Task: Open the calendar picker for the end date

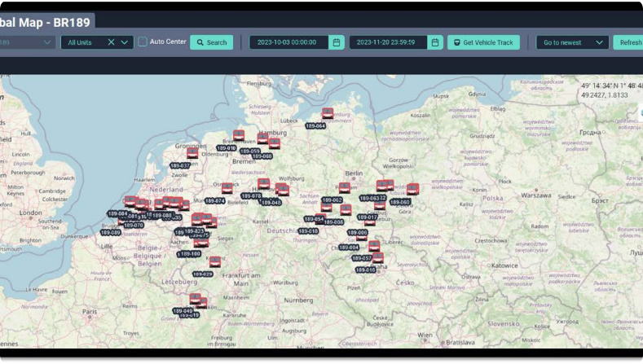Action: point(435,42)
